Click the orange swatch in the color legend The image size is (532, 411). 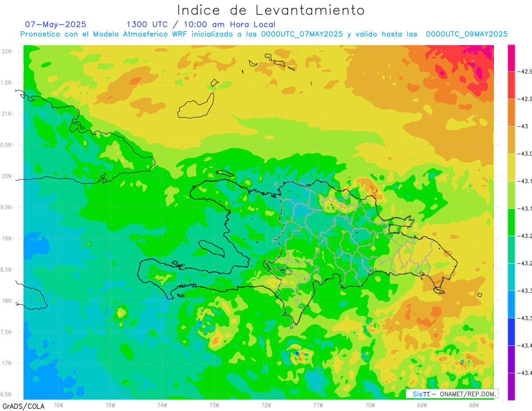(x=511, y=113)
